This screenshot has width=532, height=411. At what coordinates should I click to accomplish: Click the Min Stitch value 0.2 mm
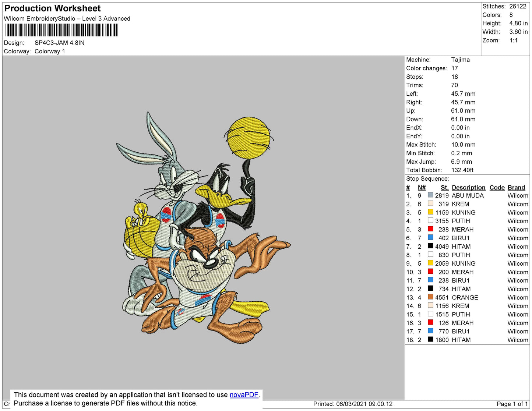coord(461,153)
